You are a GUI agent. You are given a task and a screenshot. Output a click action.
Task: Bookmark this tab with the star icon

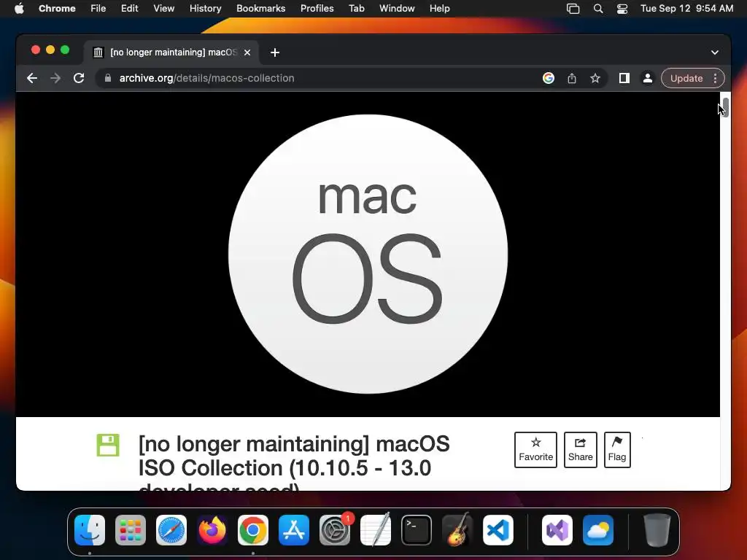tap(595, 78)
